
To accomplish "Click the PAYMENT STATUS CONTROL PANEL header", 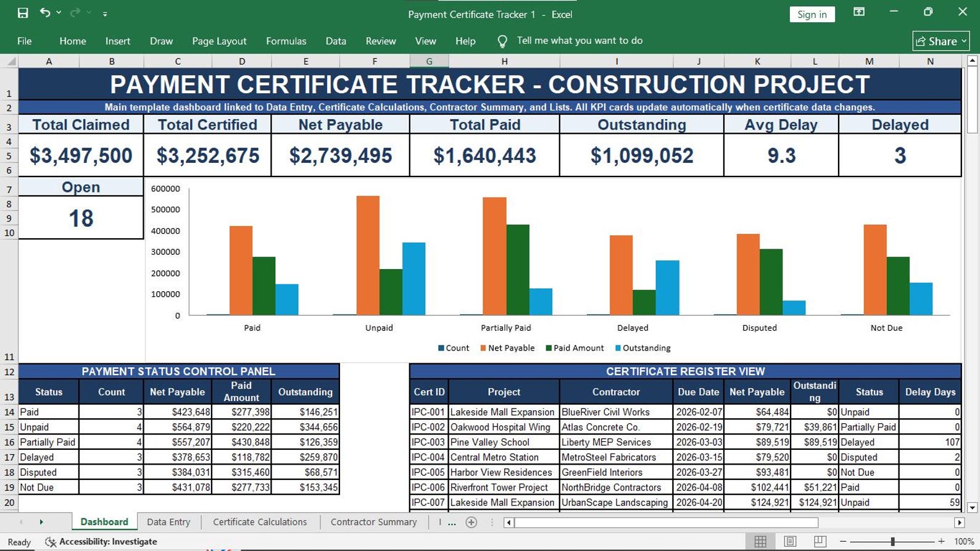I will tap(178, 371).
